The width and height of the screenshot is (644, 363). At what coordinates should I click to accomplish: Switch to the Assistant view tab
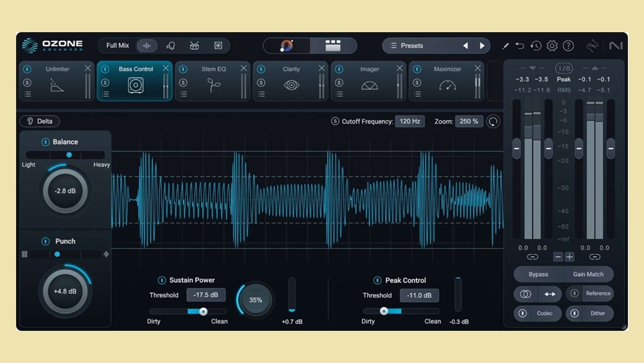click(287, 46)
